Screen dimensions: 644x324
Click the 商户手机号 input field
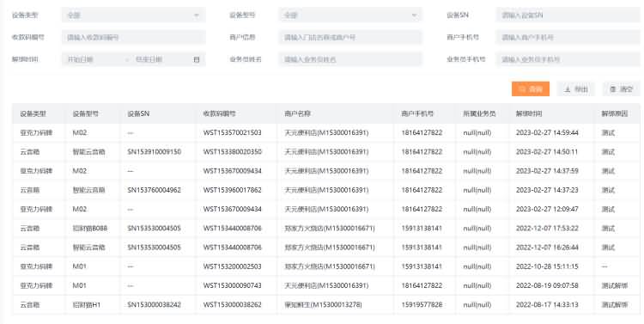tap(568, 38)
